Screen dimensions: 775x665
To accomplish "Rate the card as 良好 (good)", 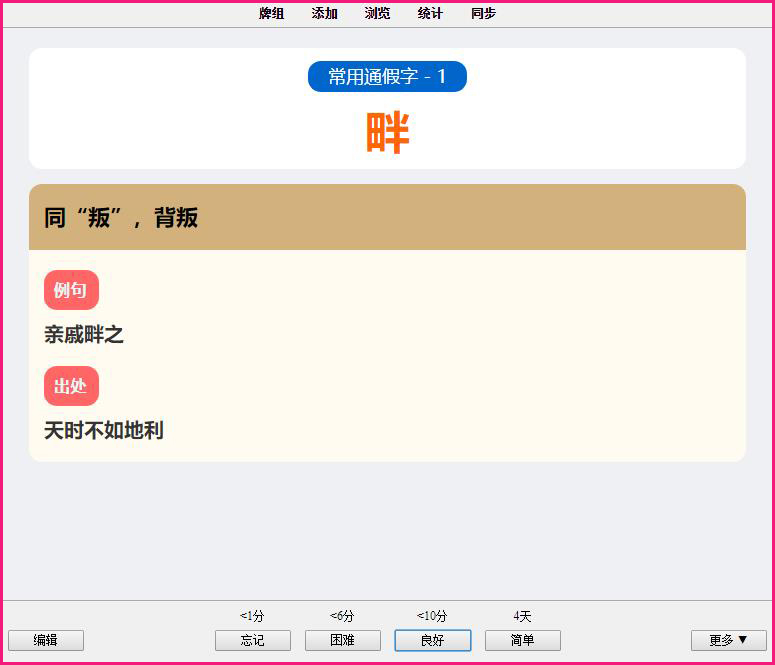I will [x=432, y=640].
